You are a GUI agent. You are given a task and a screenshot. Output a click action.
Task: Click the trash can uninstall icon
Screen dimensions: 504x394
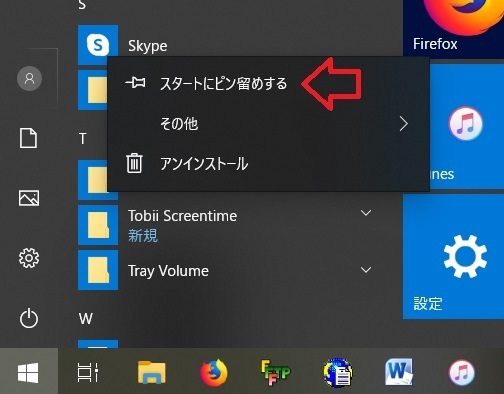click(x=134, y=163)
